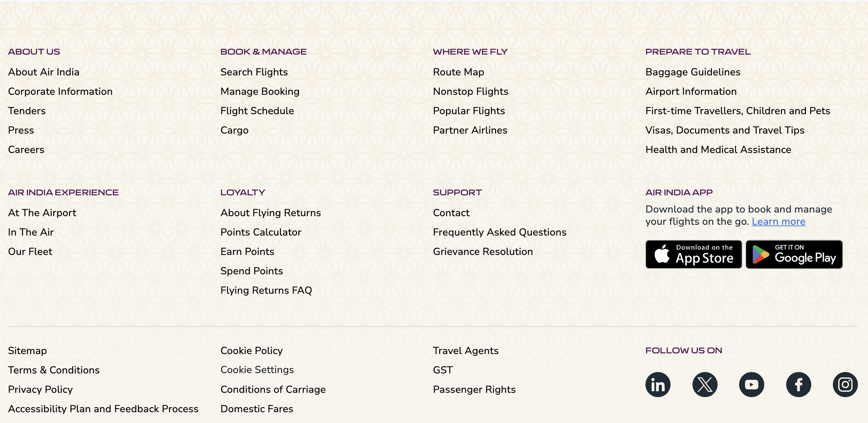Screen dimensions: 868x423
Task: Open Cookie Settings
Action: (257, 370)
